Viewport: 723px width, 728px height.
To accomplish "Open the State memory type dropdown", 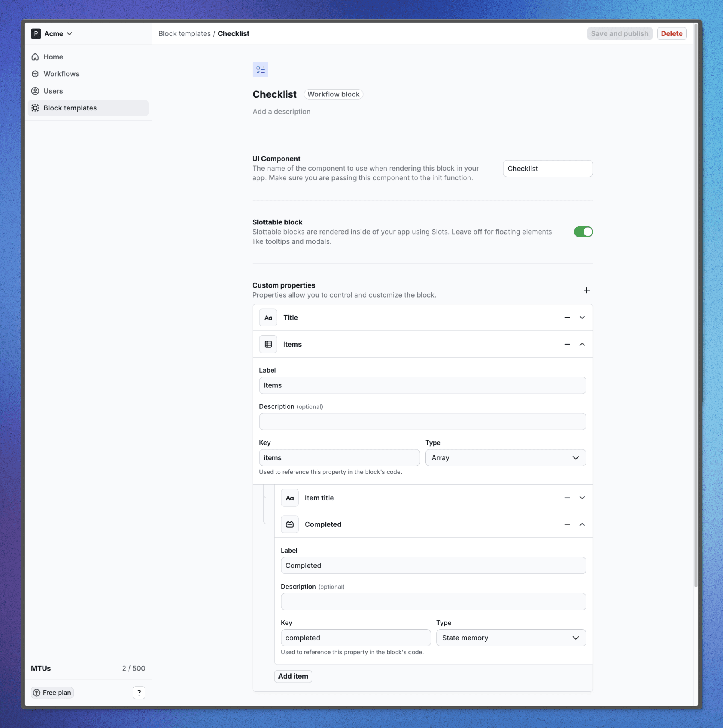I will [x=511, y=638].
